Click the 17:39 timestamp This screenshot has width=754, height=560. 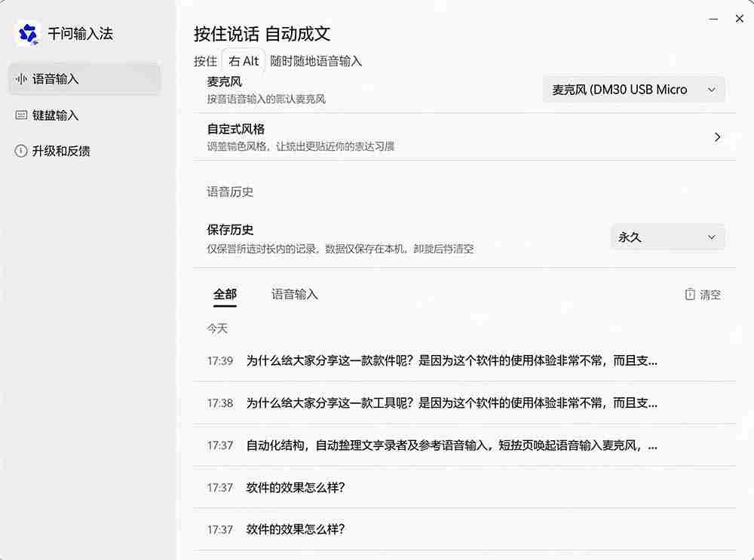219,360
